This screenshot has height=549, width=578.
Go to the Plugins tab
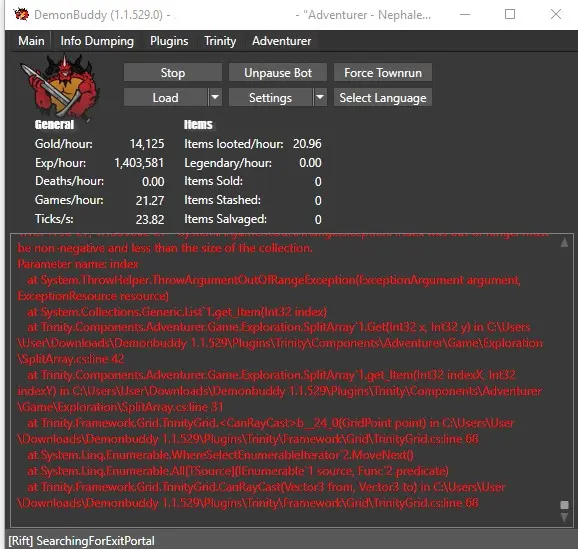pyautogui.click(x=169, y=41)
